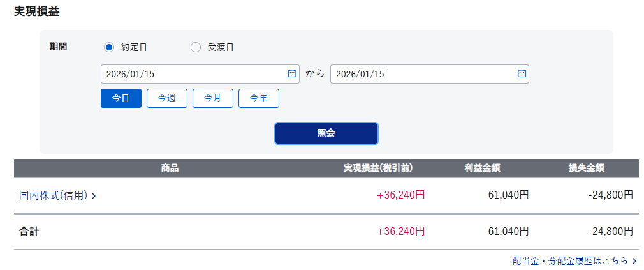The width and height of the screenshot is (644, 270).
Task: Open the start date calendar picker
Action: [x=292, y=73]
